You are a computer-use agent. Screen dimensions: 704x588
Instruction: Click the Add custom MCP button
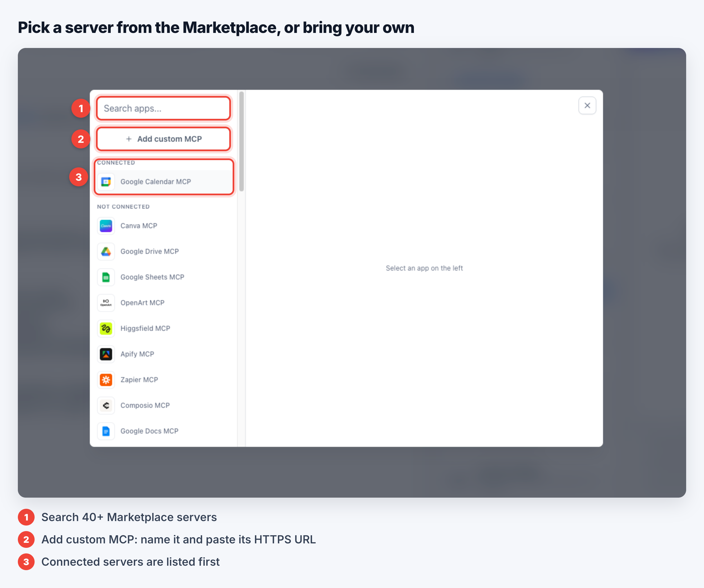[163, 139]
